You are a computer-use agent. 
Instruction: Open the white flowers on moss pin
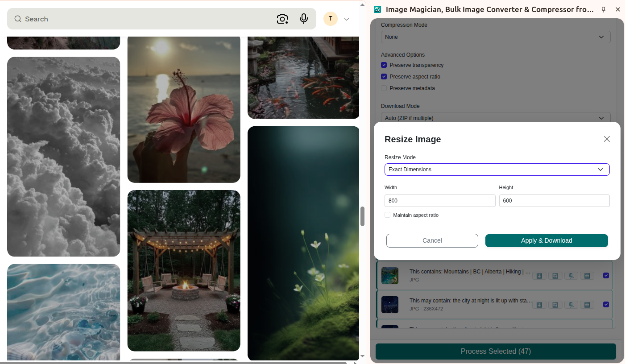pyautogui.click(x=303, y=243)
